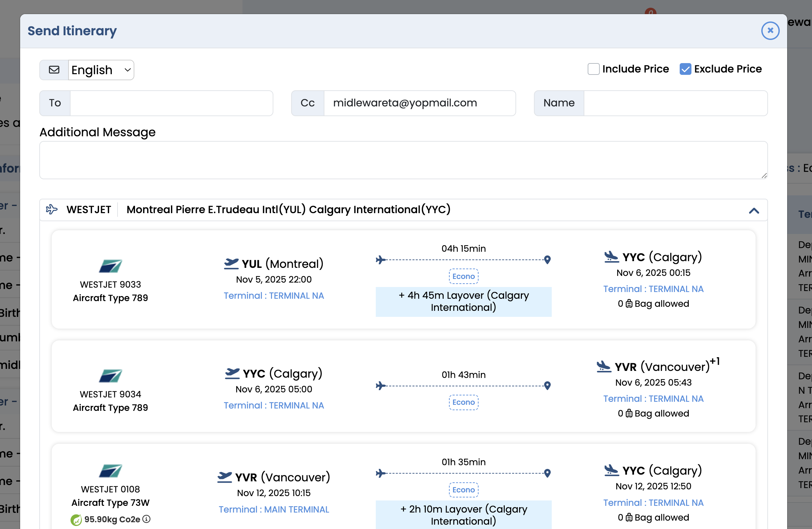Click the Econo tag for WestJet 9034
Viewport: 812px width, 529px height.
click(x=463, y=402)
